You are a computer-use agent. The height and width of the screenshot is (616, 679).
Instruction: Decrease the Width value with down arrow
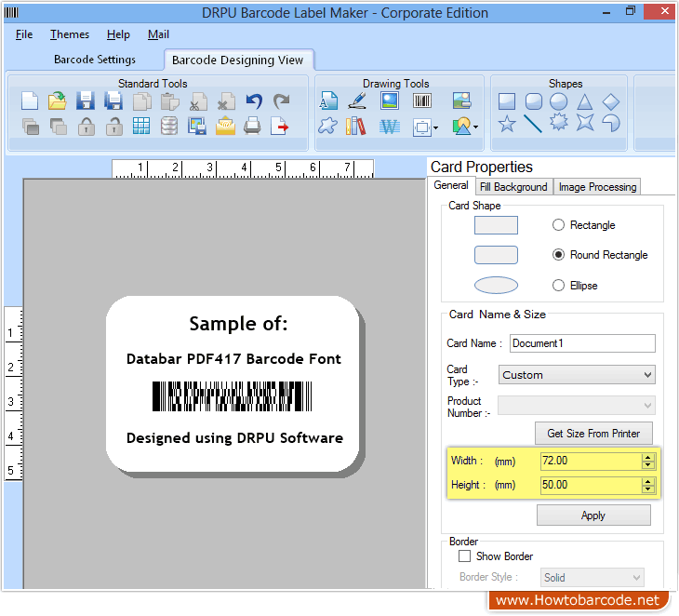(647, 465)
